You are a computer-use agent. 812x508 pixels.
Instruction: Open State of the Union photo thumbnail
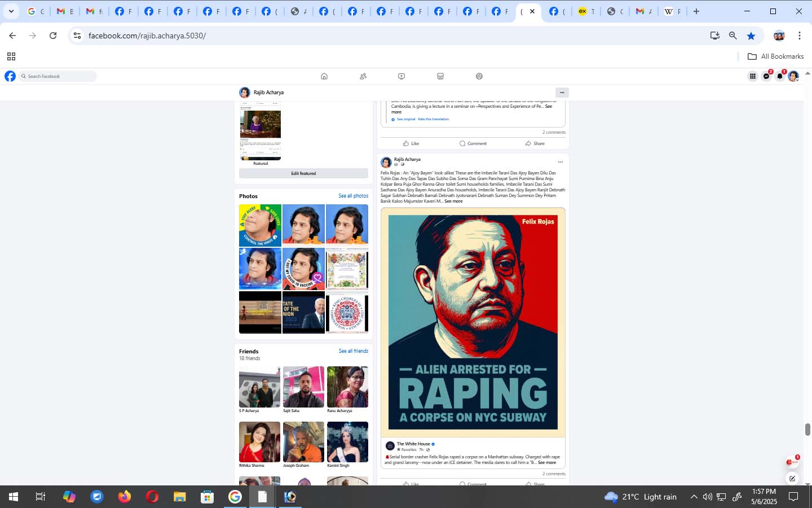303,312
